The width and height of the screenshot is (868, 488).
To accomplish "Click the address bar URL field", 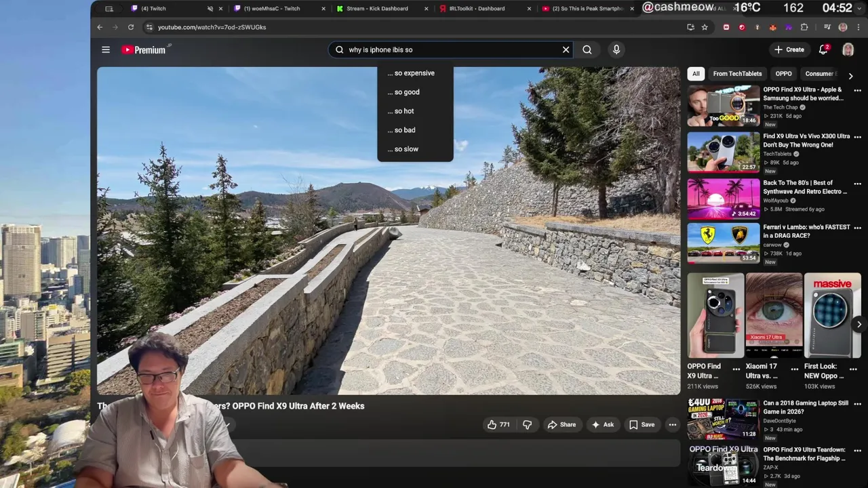I will [x=414, y=27].
